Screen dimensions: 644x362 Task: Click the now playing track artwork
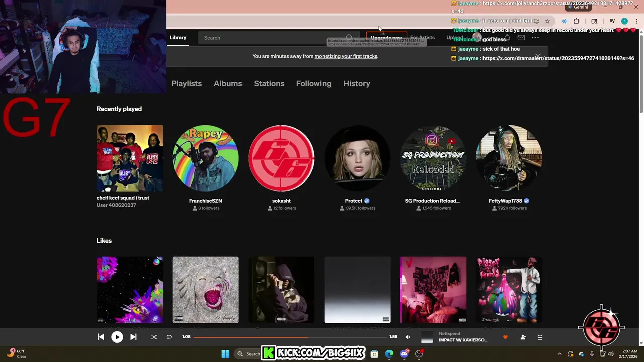point(427,337)
